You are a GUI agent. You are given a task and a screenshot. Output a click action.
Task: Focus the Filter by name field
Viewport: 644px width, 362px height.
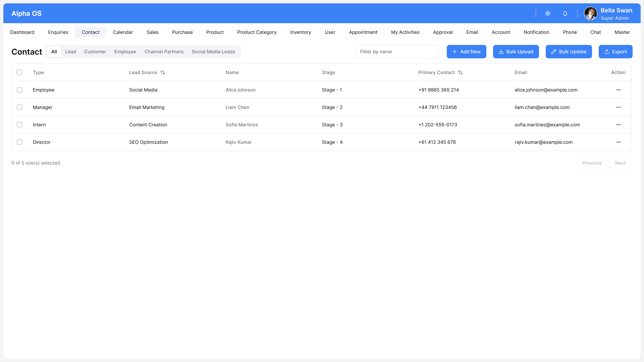(398, 52)
